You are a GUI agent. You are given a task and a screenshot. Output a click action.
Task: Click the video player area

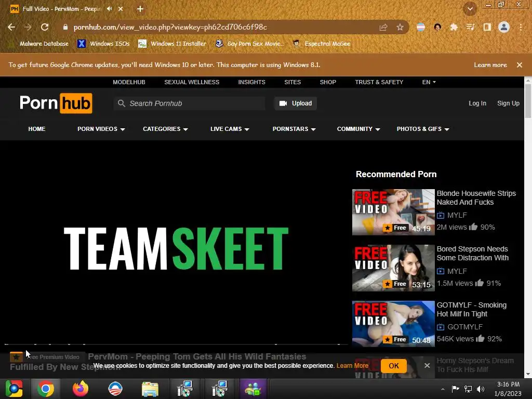click(177, 248)
